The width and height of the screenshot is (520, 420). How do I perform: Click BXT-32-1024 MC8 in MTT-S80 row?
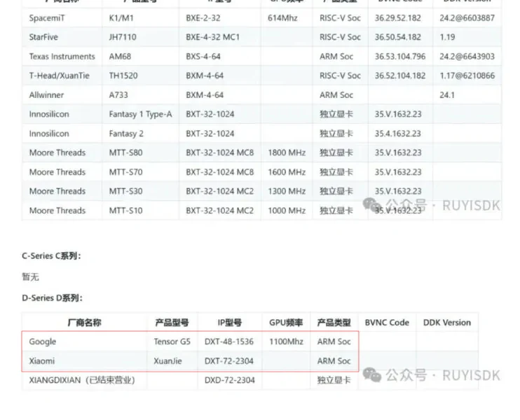pos(219,153)
